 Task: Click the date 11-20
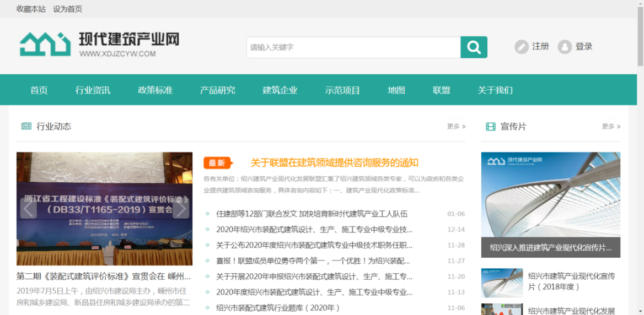point(456,276)
